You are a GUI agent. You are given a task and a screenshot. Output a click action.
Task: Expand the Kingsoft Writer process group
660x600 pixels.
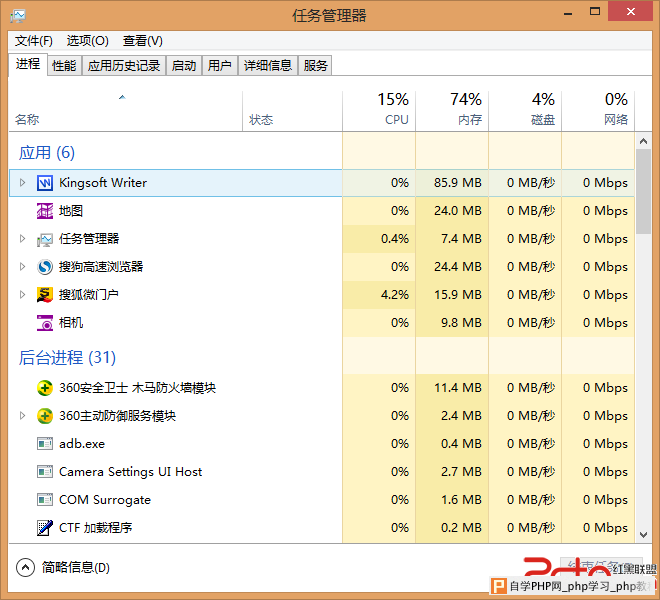pos(22,183)
